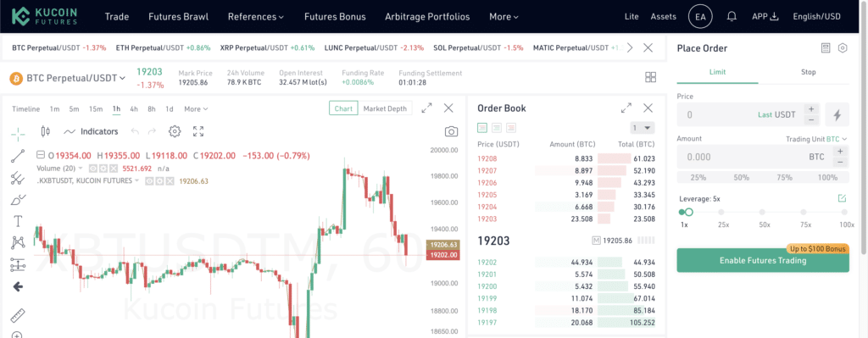868x338 pixels.
Task: Open the Indicators panel
Action: [x=92, y=131]
